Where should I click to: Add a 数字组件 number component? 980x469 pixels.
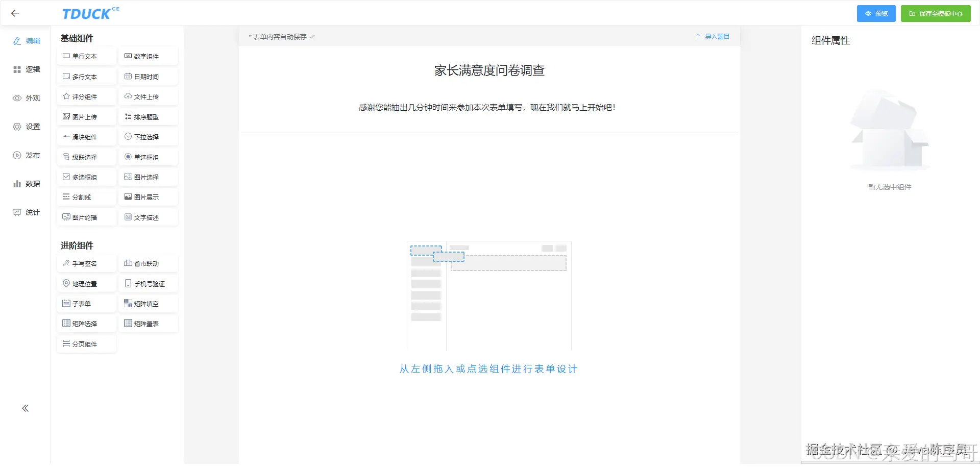coord(149,56)
